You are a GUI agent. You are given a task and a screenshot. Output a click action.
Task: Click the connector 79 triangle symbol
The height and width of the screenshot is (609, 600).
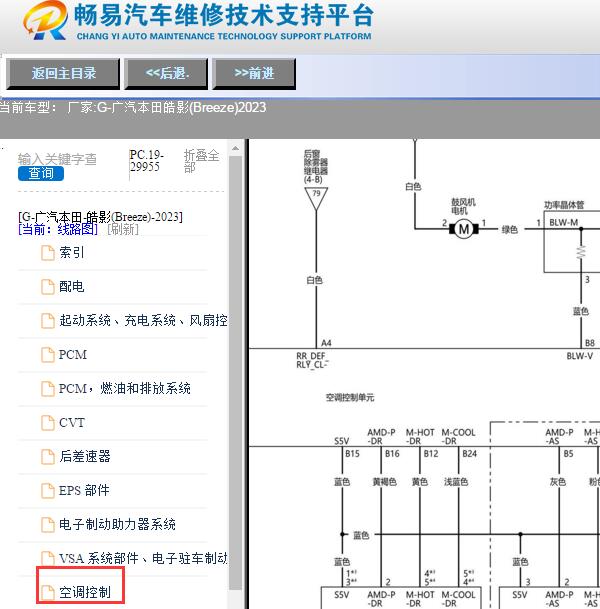click(317, 198)
